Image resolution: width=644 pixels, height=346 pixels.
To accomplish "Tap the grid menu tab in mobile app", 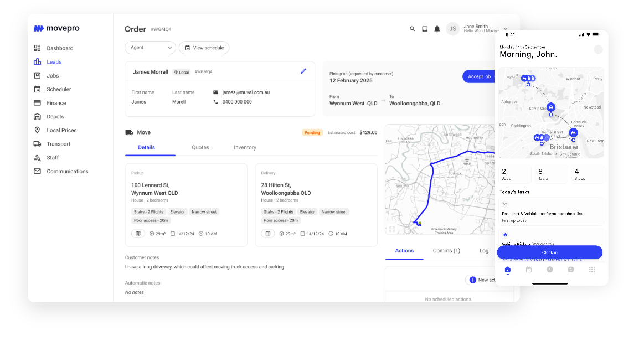I will click(592, 270).
